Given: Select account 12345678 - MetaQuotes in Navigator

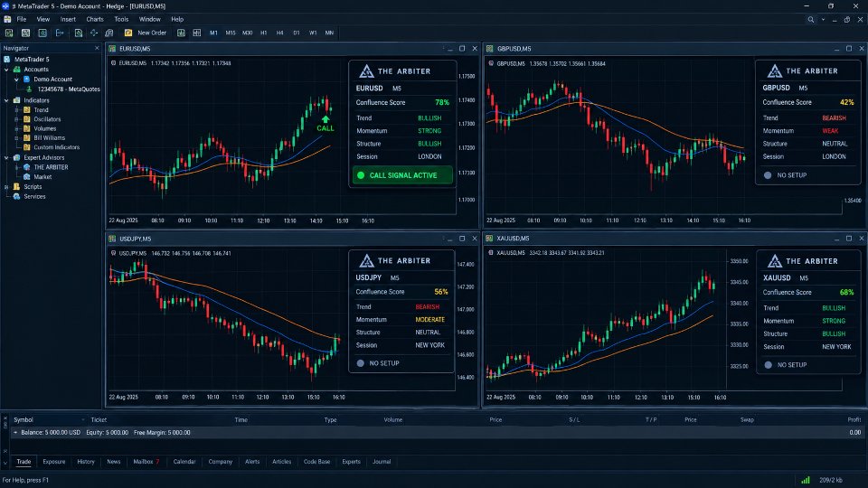Looking at the screenshot, I should (x=68, y=89).
